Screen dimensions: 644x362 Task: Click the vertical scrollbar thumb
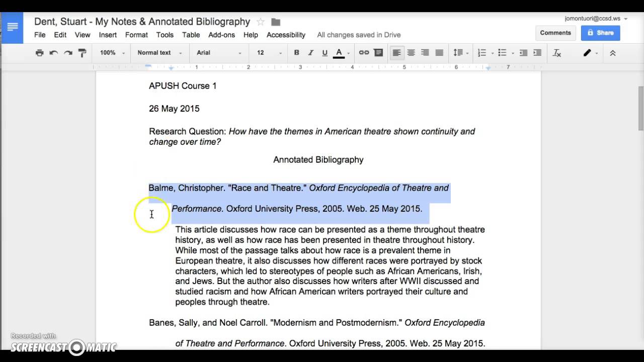coord(640,108)
